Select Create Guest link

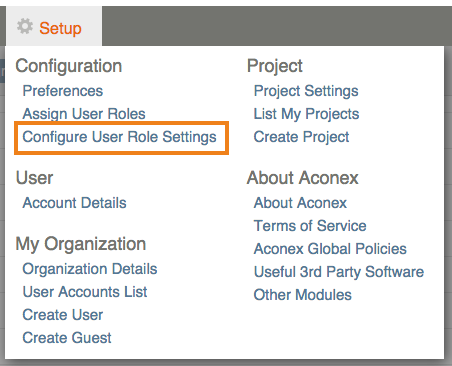[x=67, y=338]
